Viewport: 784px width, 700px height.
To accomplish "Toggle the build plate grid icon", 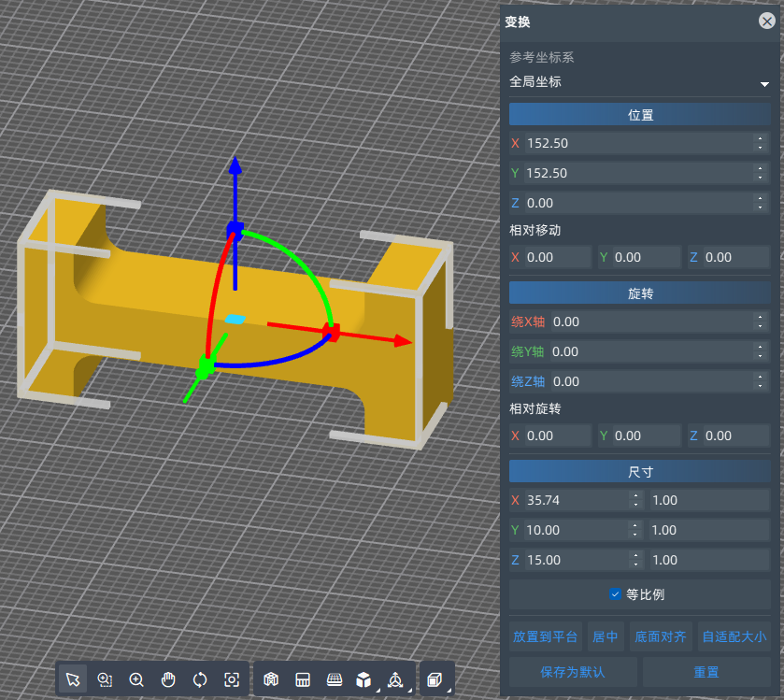I will tap(335, 679).
